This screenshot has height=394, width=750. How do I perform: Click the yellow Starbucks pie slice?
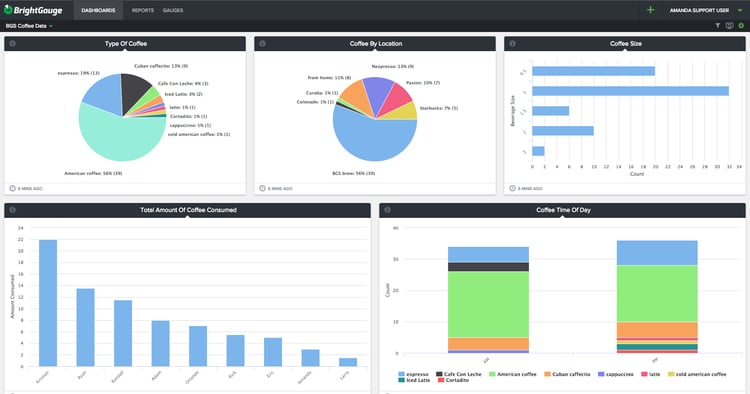pyautogui.click(x=404, y=113)
